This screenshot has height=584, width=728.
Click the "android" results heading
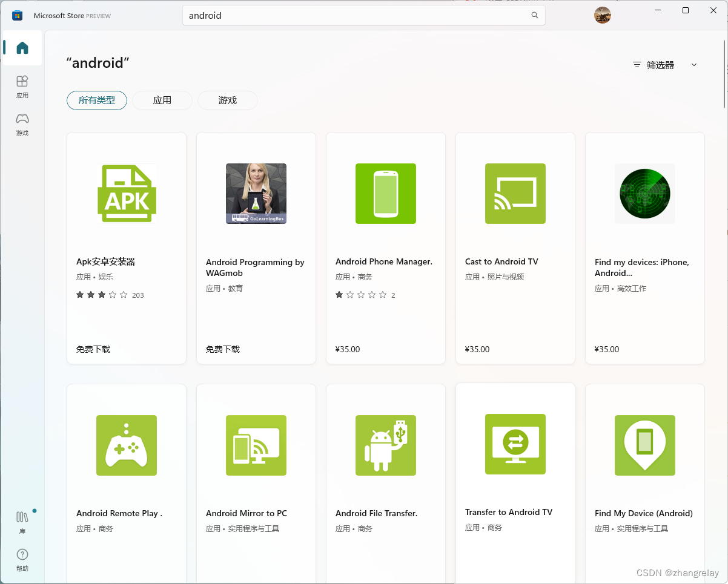point(98,62)
